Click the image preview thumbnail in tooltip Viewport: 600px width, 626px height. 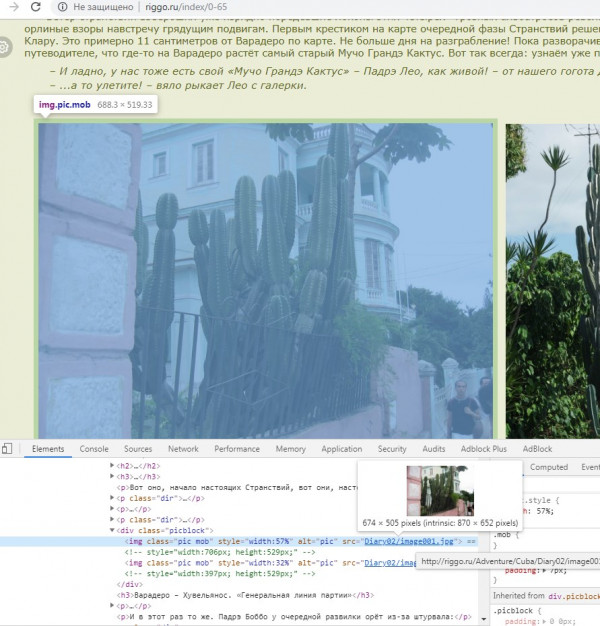440,491
